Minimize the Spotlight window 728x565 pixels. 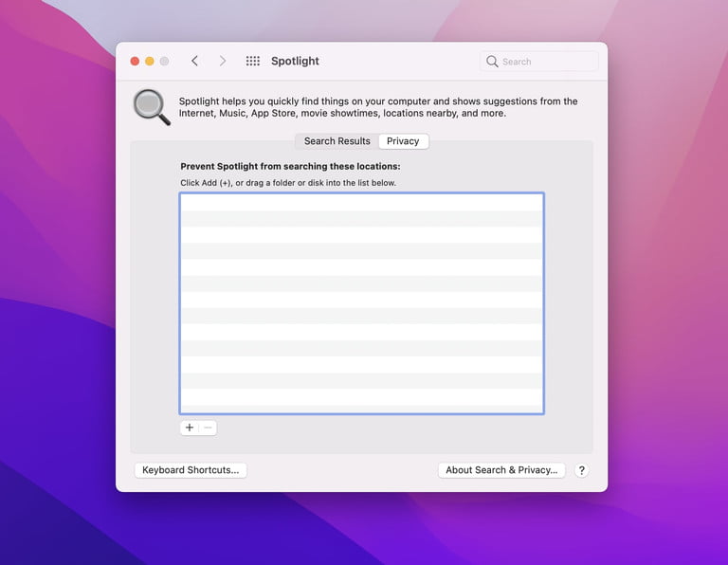pyautogui.click(x=150, y=62)
